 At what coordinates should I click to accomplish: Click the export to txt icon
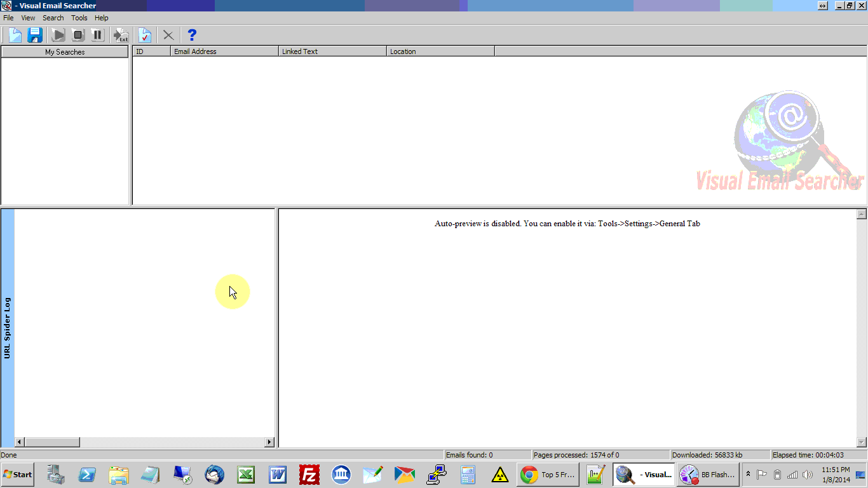(121, 35)
